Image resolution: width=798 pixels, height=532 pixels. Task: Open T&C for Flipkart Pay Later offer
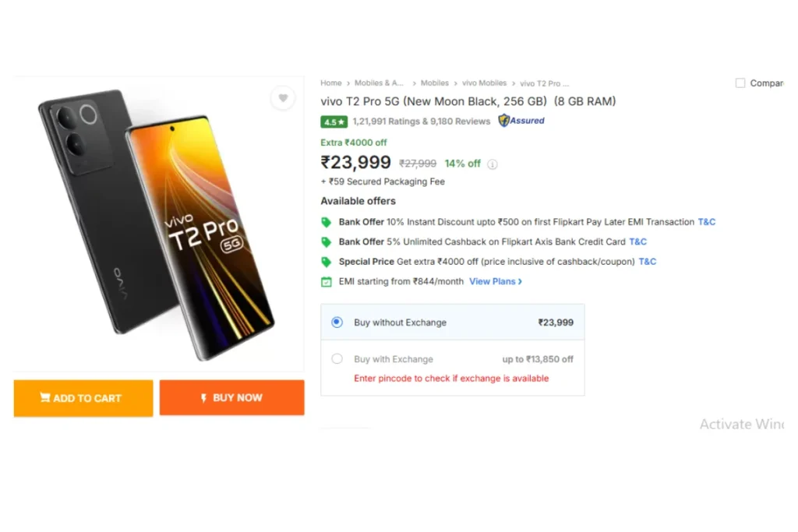[x=706, y=222]
